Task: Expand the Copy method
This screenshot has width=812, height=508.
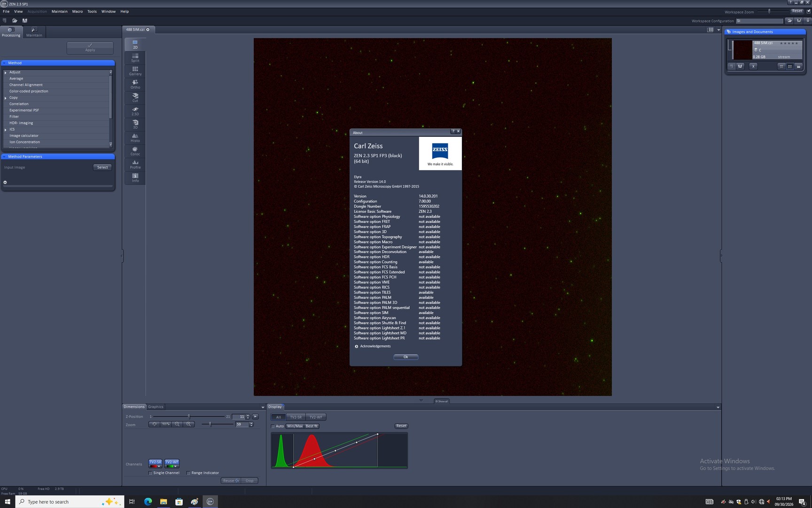Action: click(6, 98)
